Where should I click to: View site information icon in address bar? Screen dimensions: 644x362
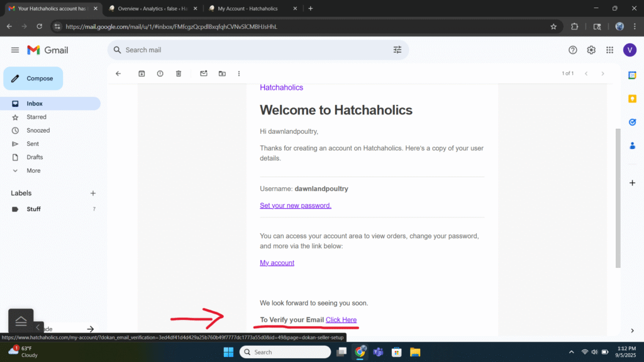57,26
